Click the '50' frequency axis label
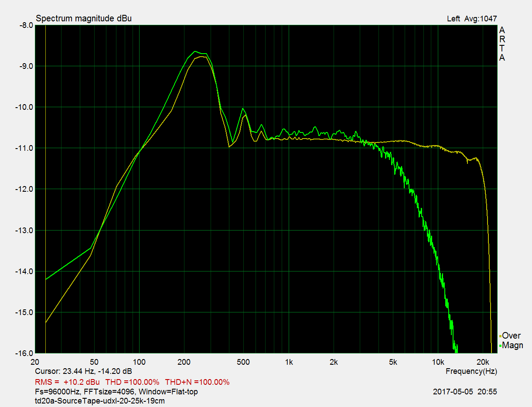This screenshot has width=532, height=407. click(x=94, y=362)
